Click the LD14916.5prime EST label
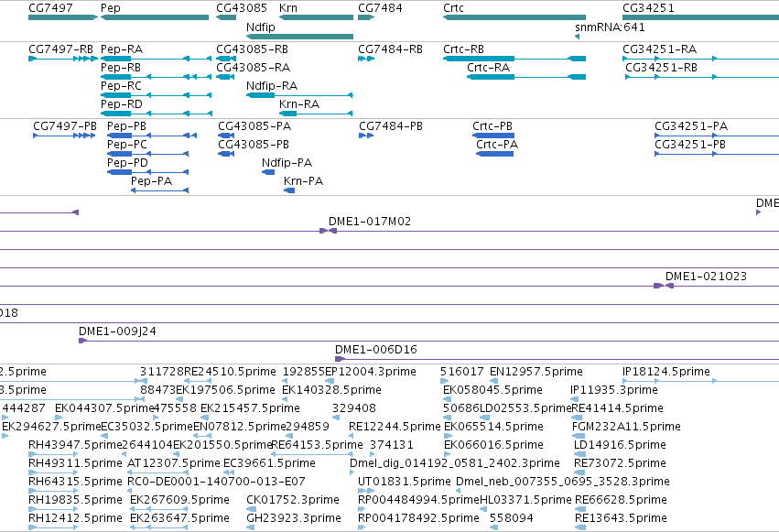The width and height of the screenshot is (779, 532). (x=620, y=445)
